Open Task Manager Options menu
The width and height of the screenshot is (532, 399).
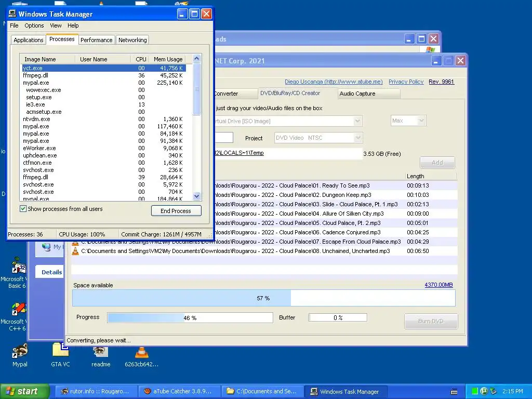coord(34,25)
